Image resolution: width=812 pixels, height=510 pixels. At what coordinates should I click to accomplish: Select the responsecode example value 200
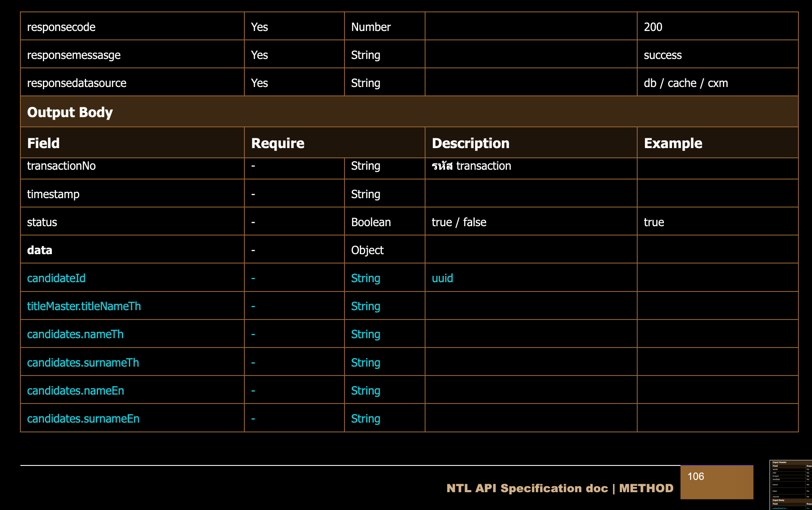653,27
